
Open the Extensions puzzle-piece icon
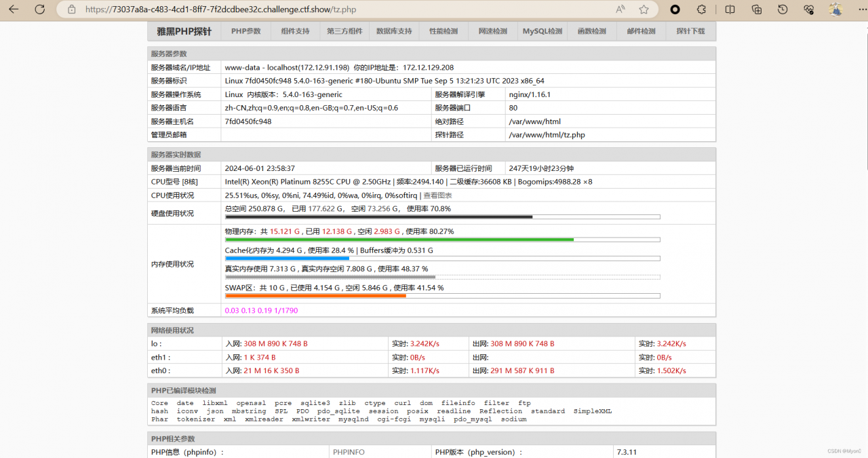pyautogui.click(x=702, y=9)
